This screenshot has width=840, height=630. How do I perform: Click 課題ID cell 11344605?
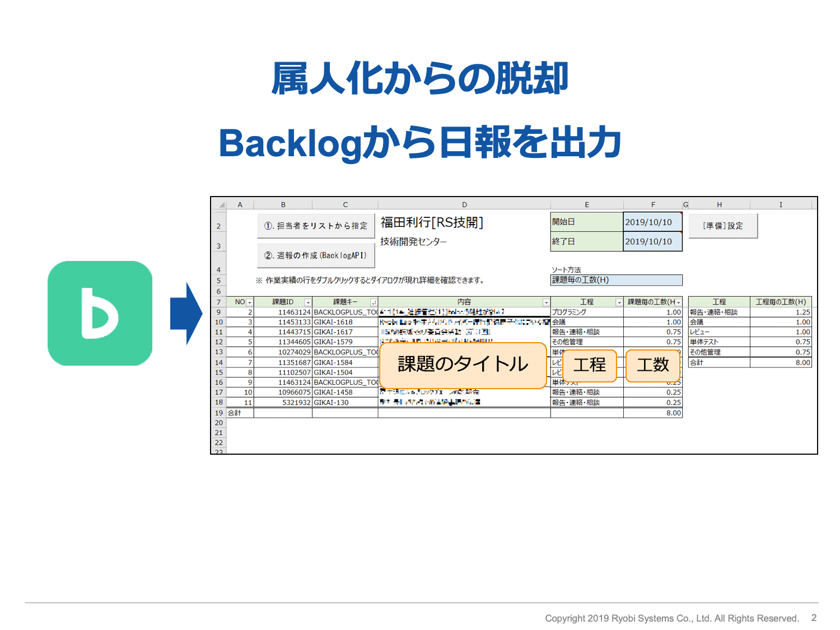283,342
